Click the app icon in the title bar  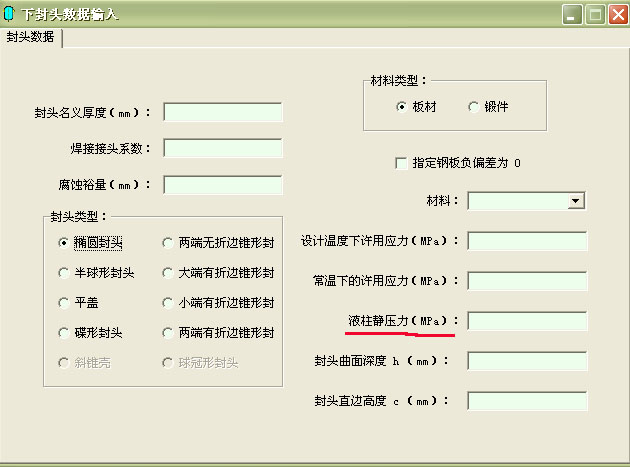coord(10,14)
